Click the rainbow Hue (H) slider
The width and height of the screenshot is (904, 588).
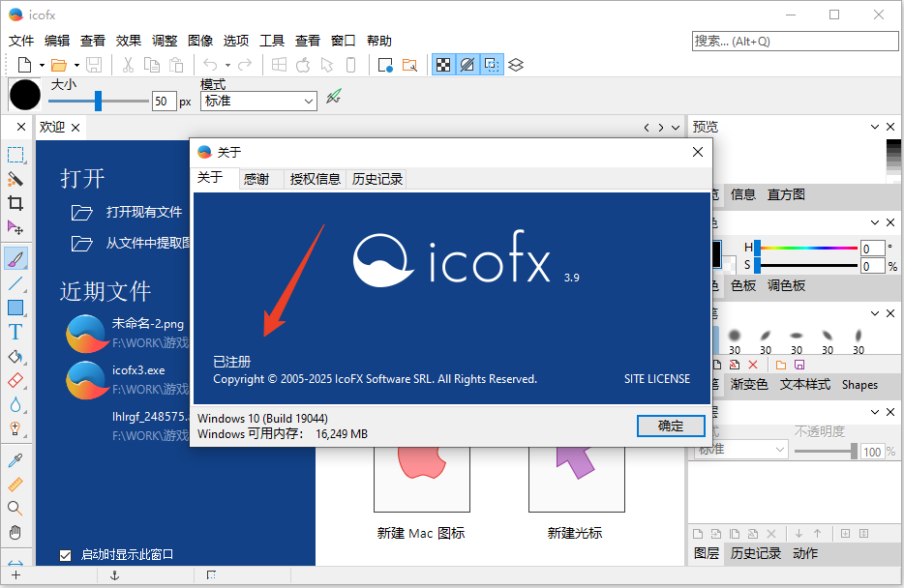point(807,248)
